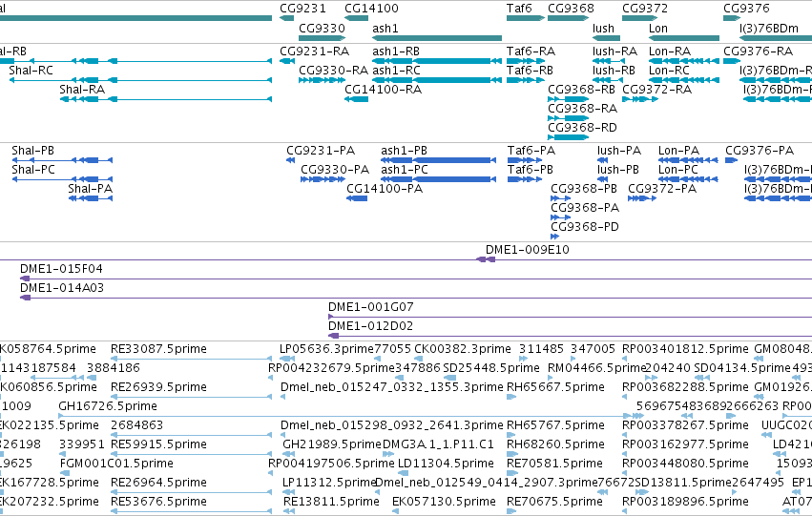Select the Taf6-RA transcript label

[531, 52]
